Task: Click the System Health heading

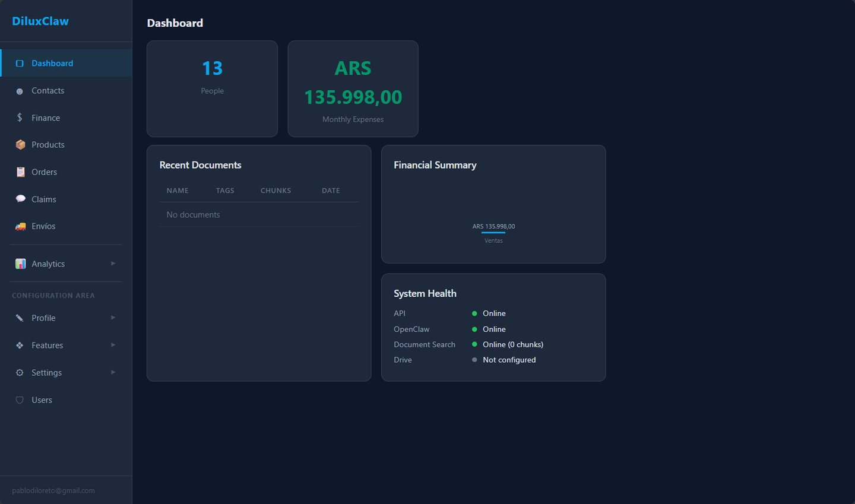Action: [x=425, y=293]
